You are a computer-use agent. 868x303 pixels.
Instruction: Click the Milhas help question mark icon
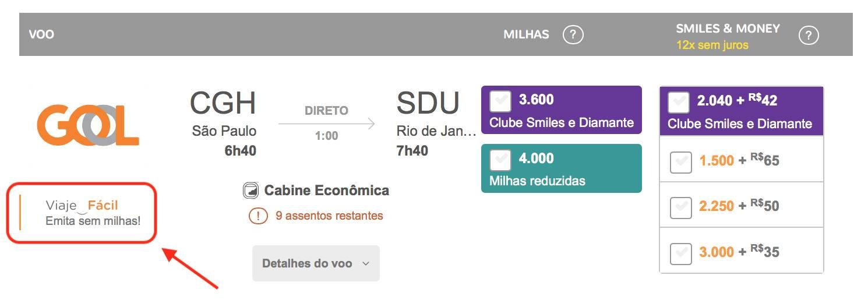[x=573, y=35]
